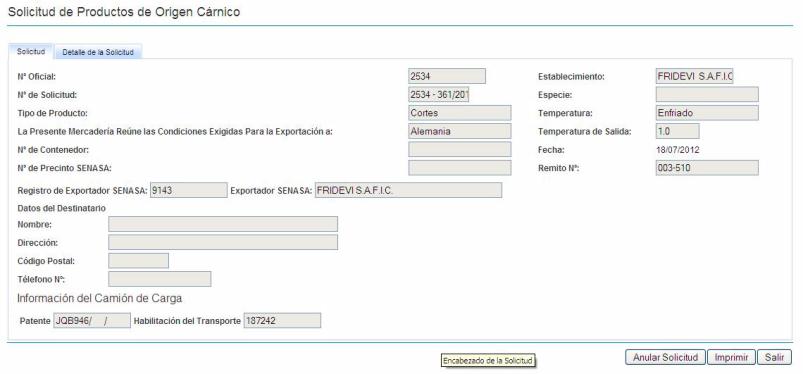The height and width of the screenshot is (374, 803).
Task: Focus the empty Nº de Contenedor field
Action: (459, 150)
